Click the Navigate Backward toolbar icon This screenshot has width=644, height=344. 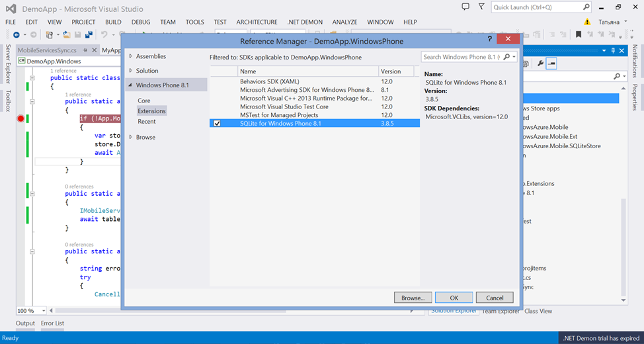click(x=17, y=35)
